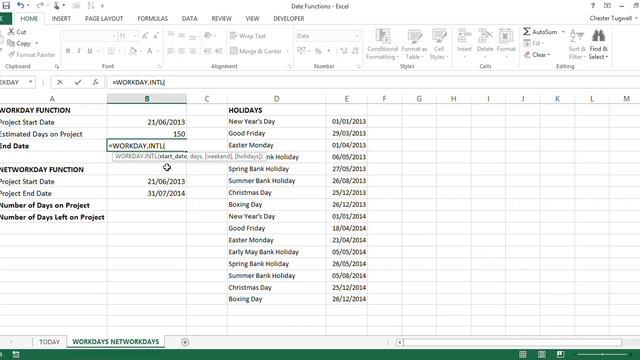Viewport: 640px width, 360px height.
Task: Expand the Copy dropdown arrow
Action: tap(36, 43)
